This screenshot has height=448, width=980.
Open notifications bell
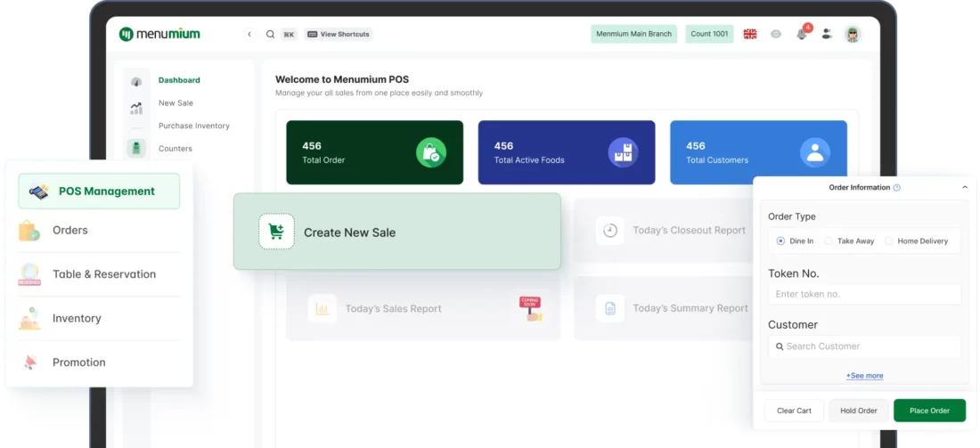802,34
